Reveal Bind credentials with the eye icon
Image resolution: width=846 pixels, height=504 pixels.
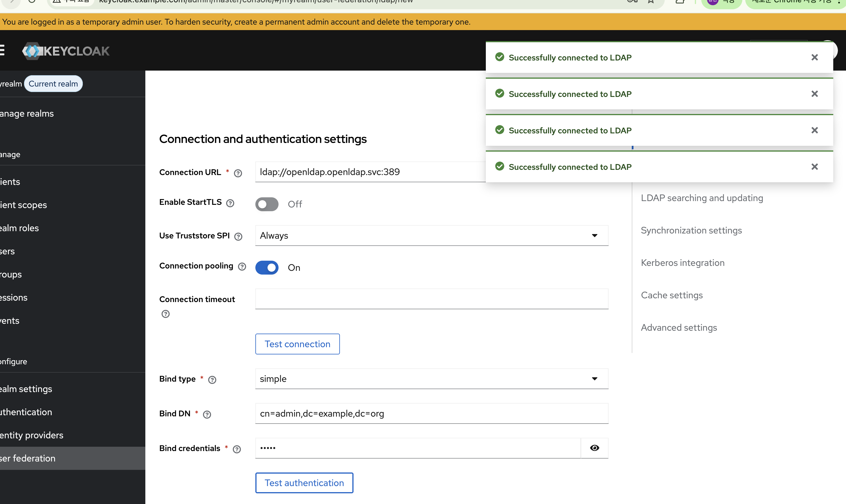pos(594,448)
